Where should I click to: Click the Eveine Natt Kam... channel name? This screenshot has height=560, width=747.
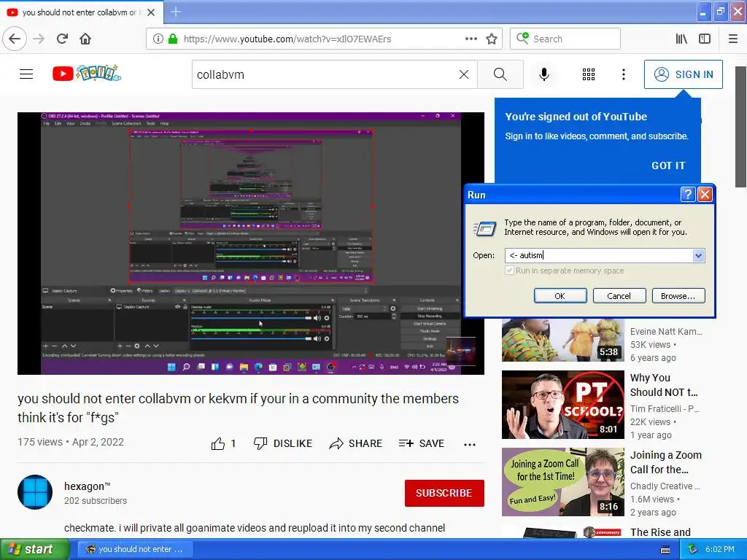click(x=666, y=332)
